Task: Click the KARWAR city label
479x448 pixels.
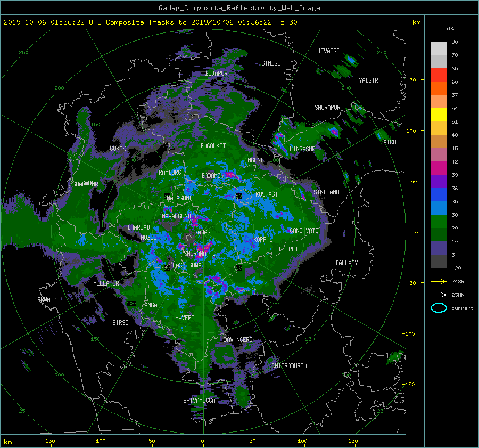Action: 44,299
